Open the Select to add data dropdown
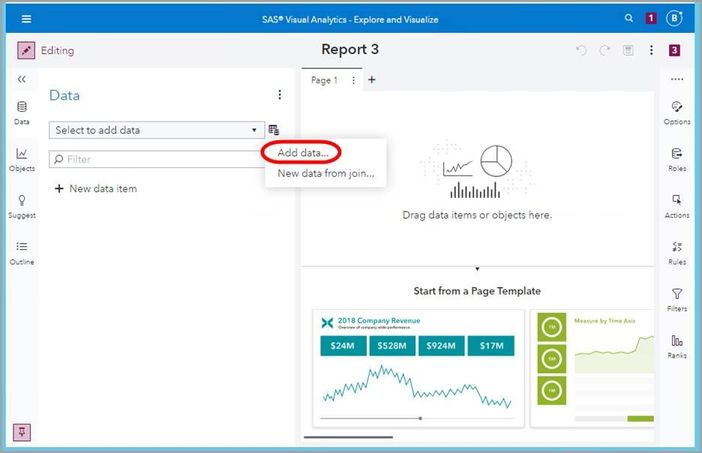Viewport: 702px width, 453px height. point(157,130)
